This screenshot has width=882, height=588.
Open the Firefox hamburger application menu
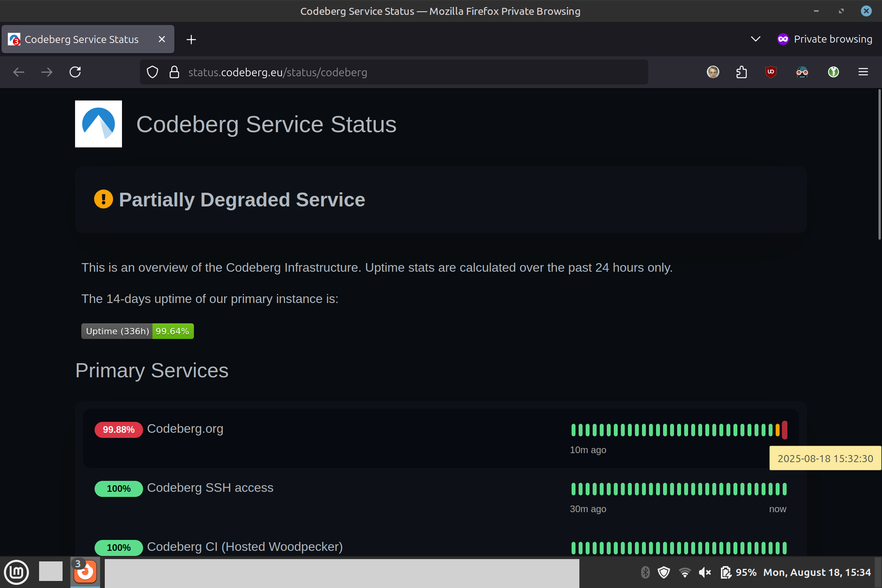pos(863,72)
